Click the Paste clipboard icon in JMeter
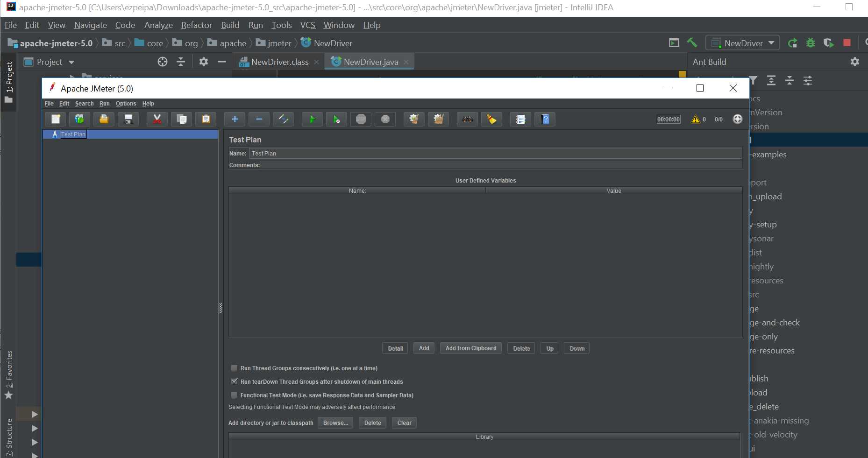 tap(206, 119)
